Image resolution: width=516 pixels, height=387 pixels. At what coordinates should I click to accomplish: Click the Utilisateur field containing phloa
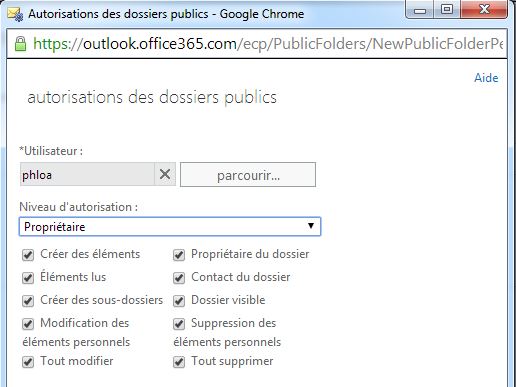coord(87,174)
